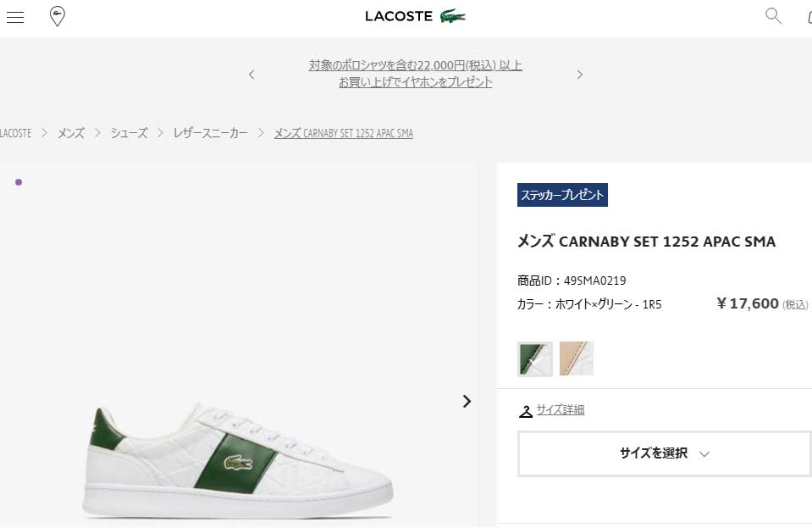Click the store locator pin icon
This screenshot has height=528, width=812.
click(x=57, y=17)
